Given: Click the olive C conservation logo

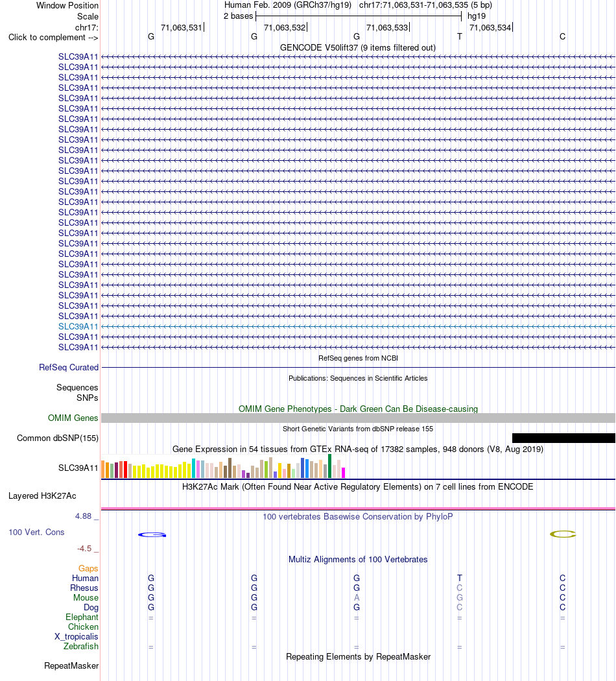Looking at the screenshot, I should pos(563,534).
